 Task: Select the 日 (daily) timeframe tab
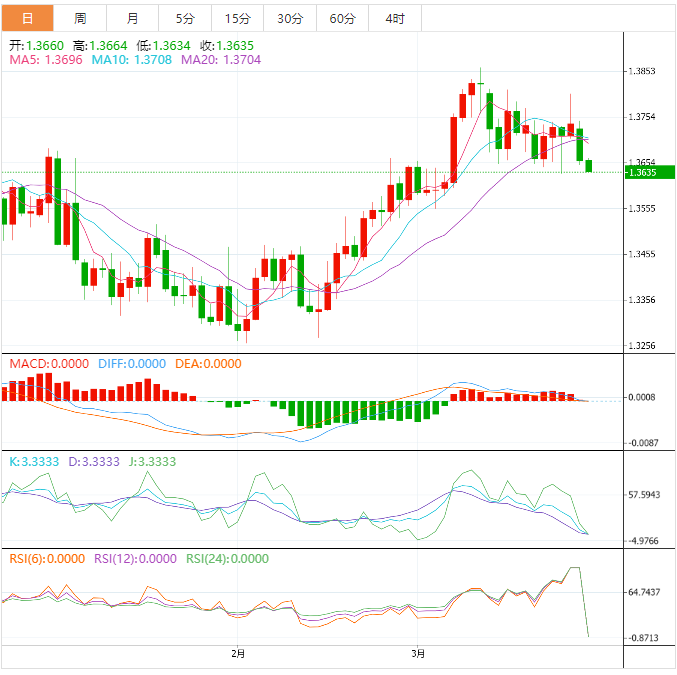[26, 18]
